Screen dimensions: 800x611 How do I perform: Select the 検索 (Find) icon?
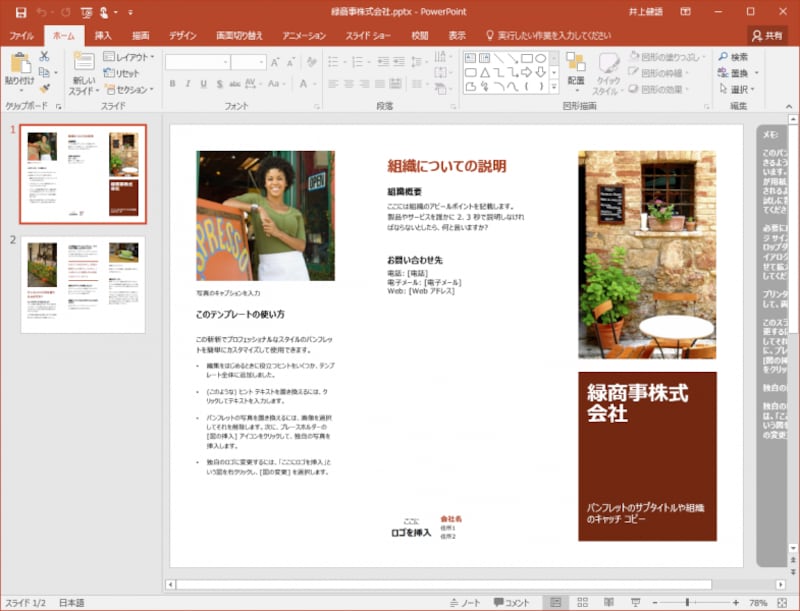726,56
